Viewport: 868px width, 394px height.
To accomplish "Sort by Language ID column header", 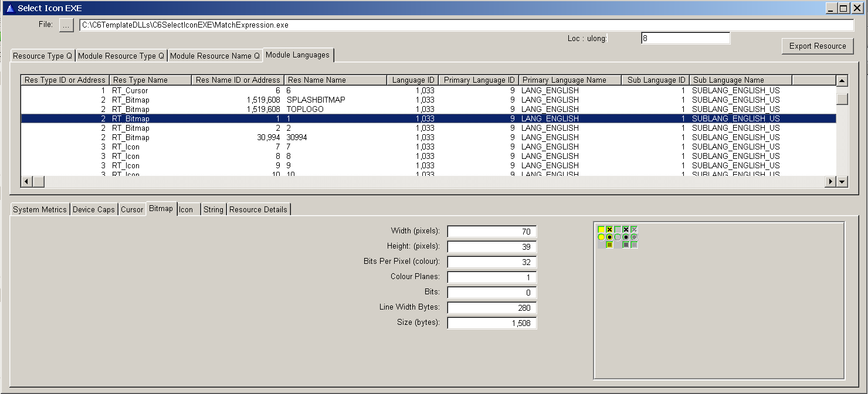I will (413, 80).
